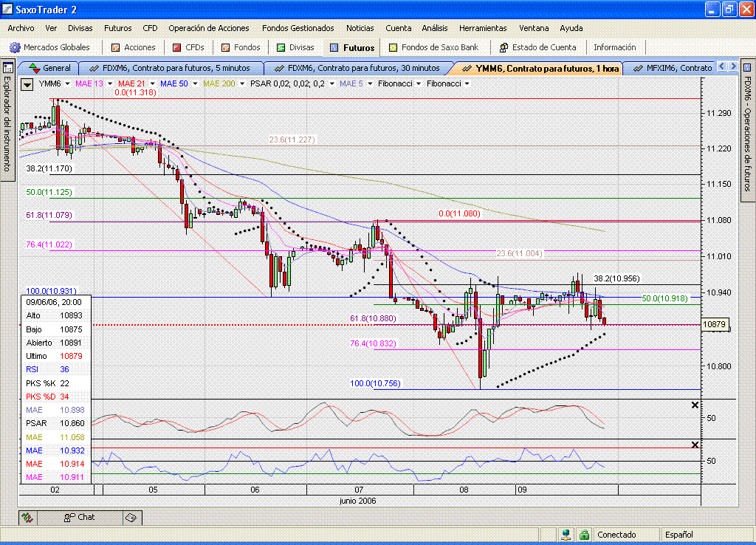
Task: Expand the second Fibonacci dropdown arrow
Action: click(x=467, y=84)
